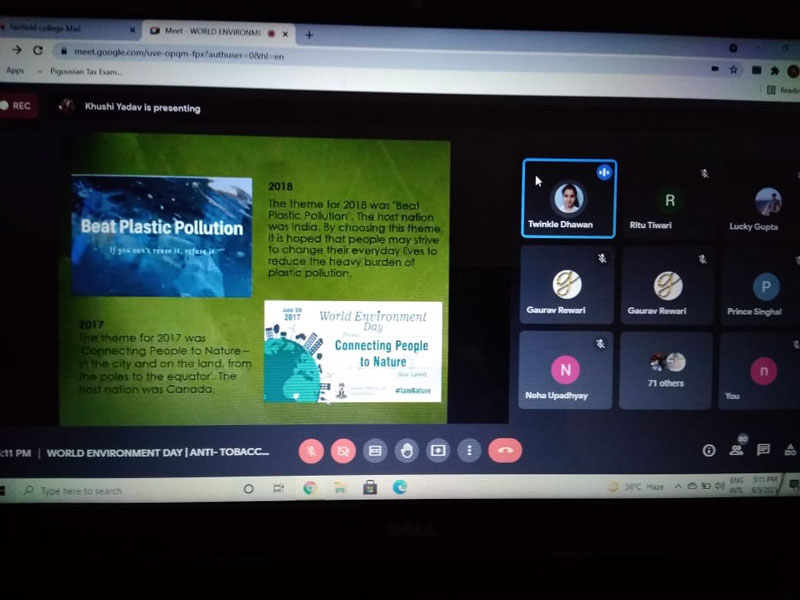Image resolution: width=800 pixels, height=600 pixels.
Task: Show the participants people panel
Action: tap(737, 450)
